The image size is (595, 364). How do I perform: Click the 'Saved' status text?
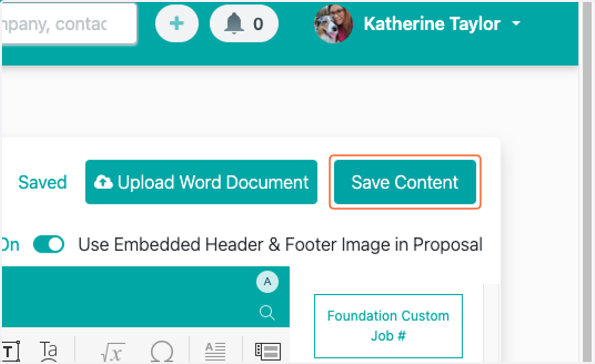42,182
